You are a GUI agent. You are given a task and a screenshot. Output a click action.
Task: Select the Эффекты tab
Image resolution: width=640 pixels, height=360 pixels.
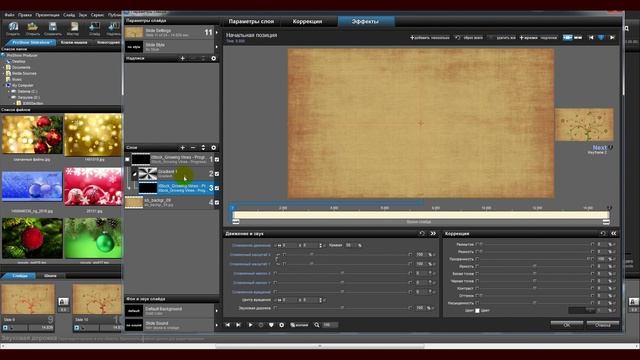(365, 21)
